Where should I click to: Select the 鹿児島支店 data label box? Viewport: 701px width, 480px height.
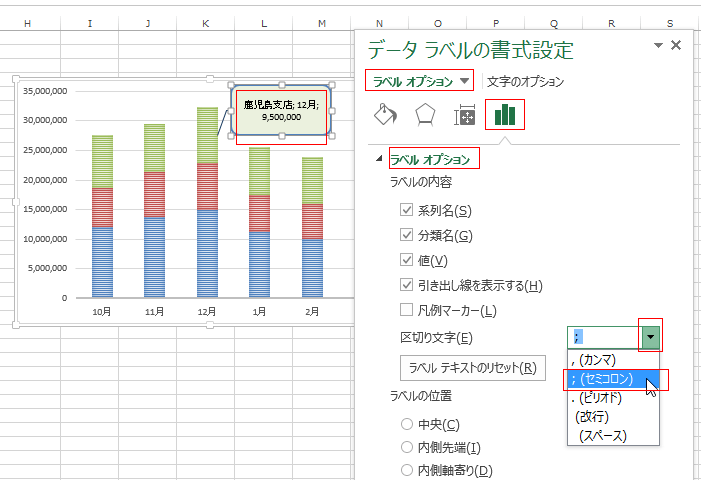pos(281,111)
